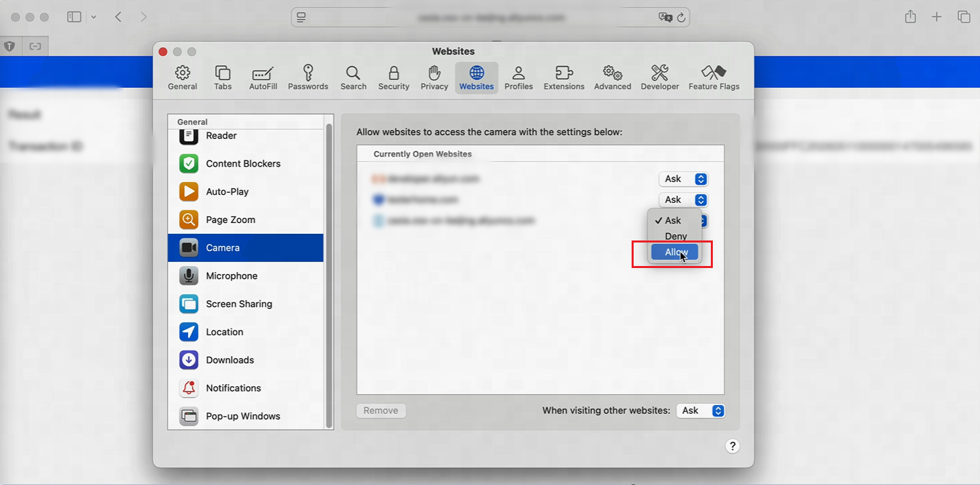Image resolution: width=980 pixels, height=485 pixels.
Task: Select Camera in the sidebar
Action: click(x=246, y=248)
